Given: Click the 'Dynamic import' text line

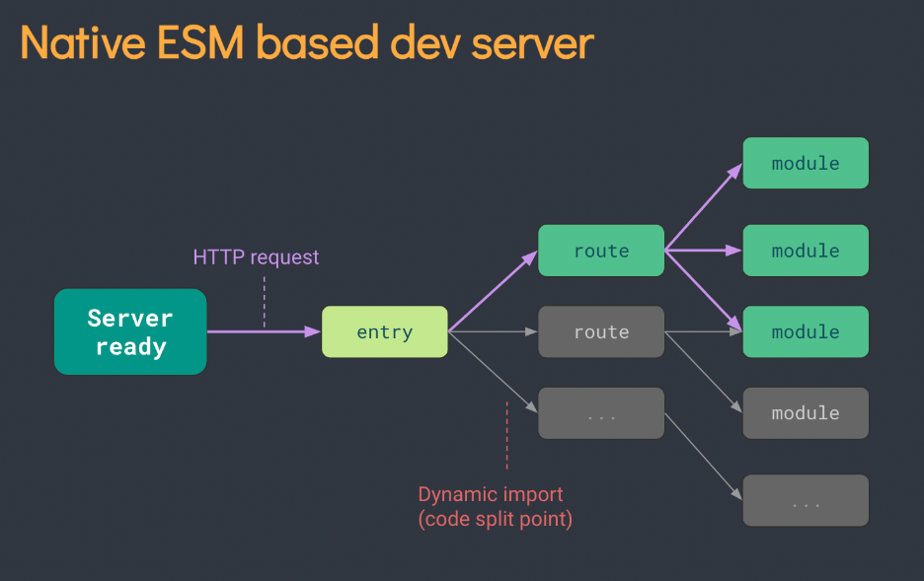Looking at the screenshot, I should 491,494.
